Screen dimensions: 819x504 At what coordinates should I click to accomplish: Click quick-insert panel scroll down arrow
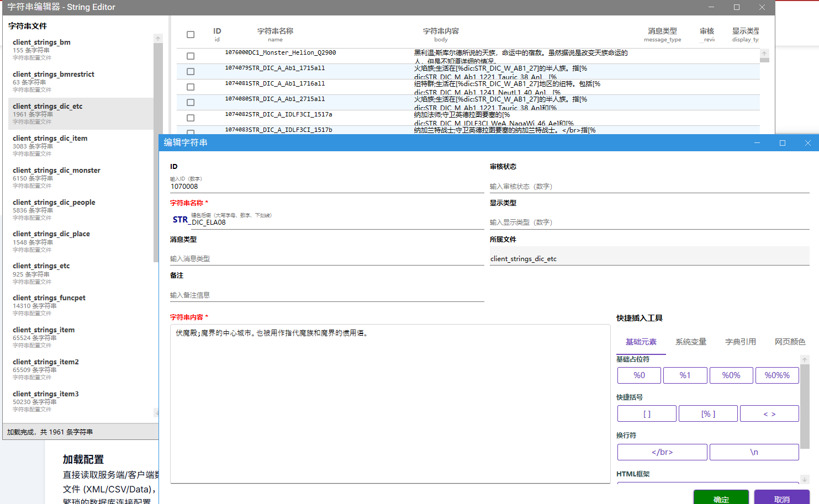pos(805,480)
